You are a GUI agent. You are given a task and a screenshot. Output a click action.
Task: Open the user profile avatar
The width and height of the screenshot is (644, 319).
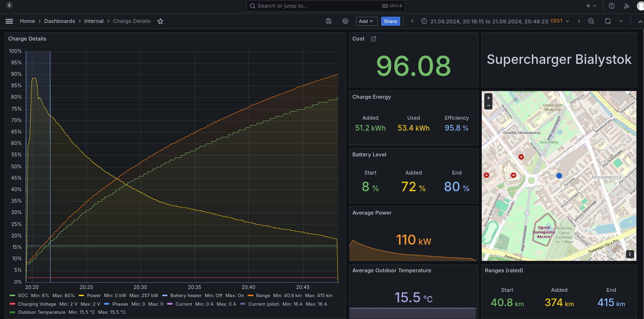(x=640, y=6)
